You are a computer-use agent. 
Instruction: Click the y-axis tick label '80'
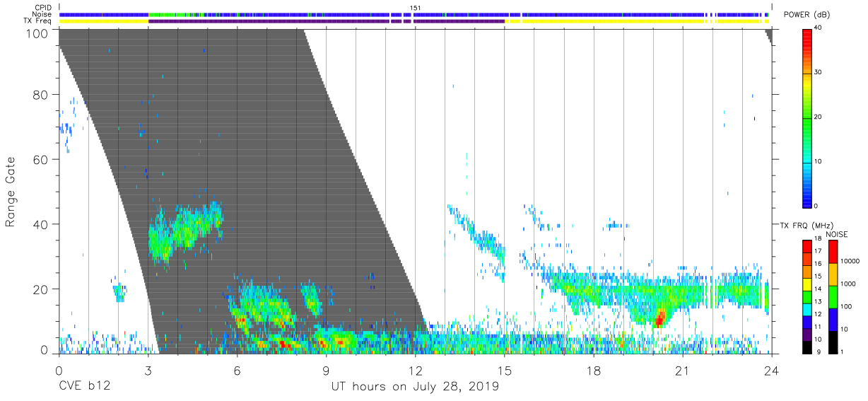point(40,95)
